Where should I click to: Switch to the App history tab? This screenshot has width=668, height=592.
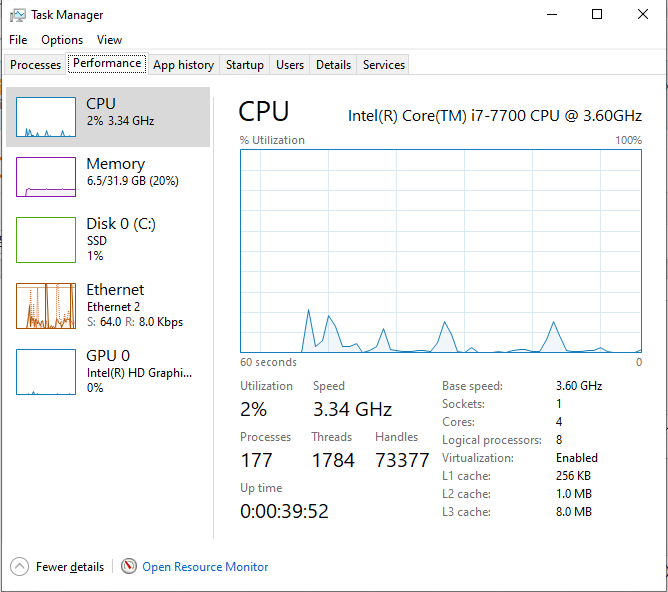pyautogui.click(x=183, y=65)
